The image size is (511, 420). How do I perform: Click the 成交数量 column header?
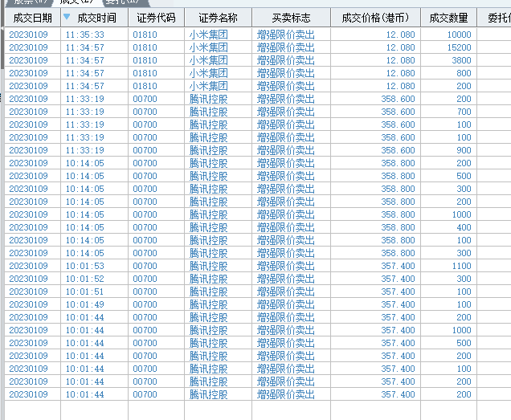[448, 18]
